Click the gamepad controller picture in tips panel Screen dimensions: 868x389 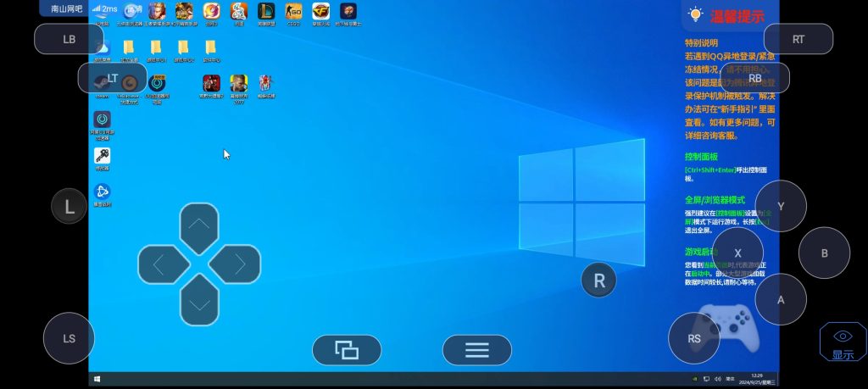728,328
